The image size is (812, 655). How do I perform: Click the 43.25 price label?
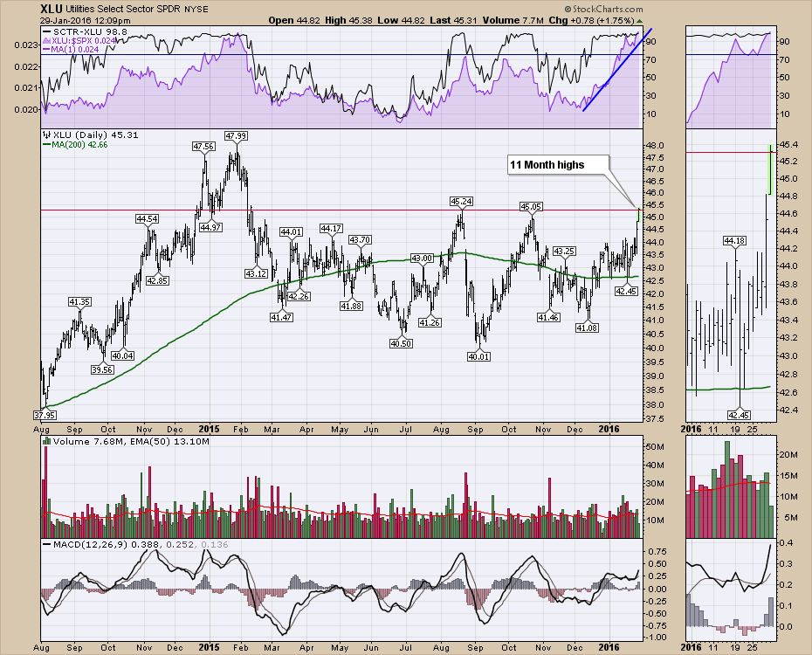pyautogui.click(x=564, y=252)
